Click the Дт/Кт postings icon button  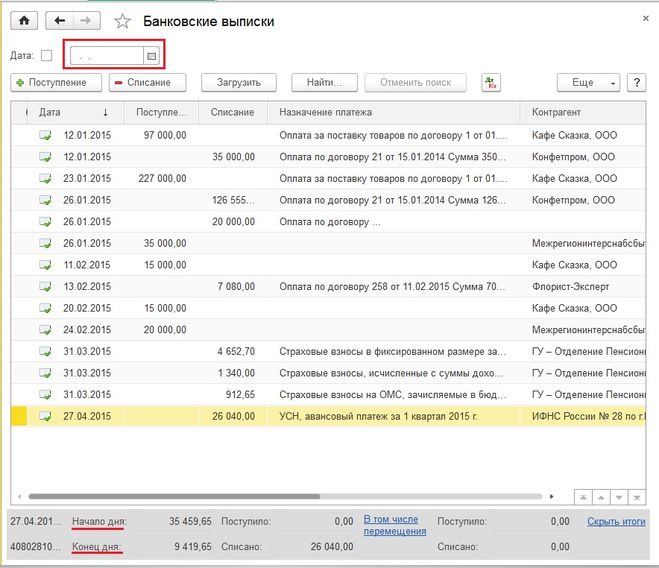490,82
